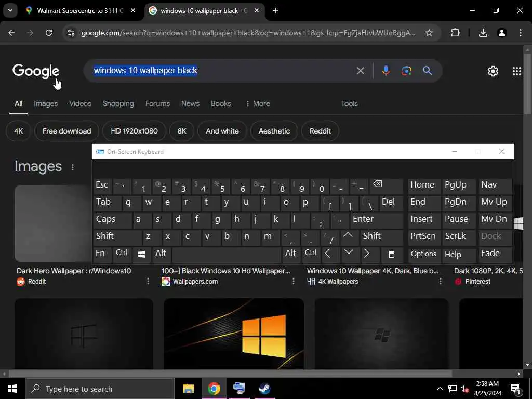Open File Explorer from taskbar
The width and height of the screenshot is (532, 399).
(188, 389)
